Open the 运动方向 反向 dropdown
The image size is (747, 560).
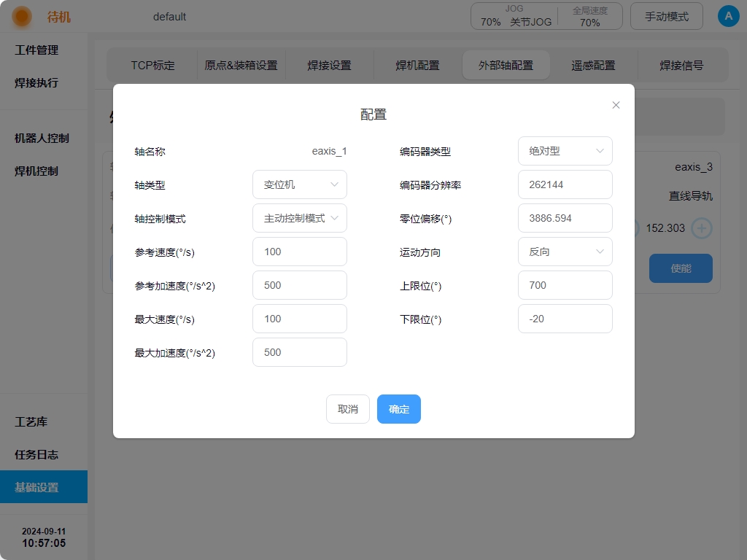click(x=565, y=252)
